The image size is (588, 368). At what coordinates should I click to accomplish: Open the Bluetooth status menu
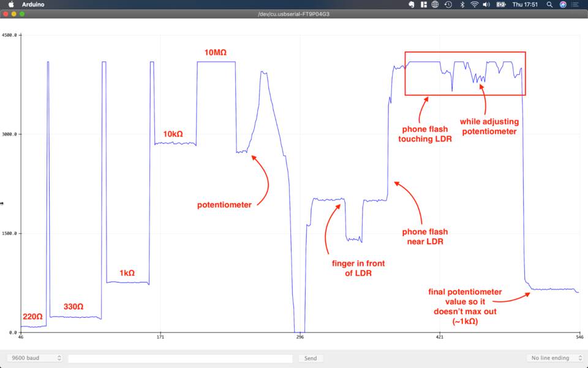coord(462,4)
